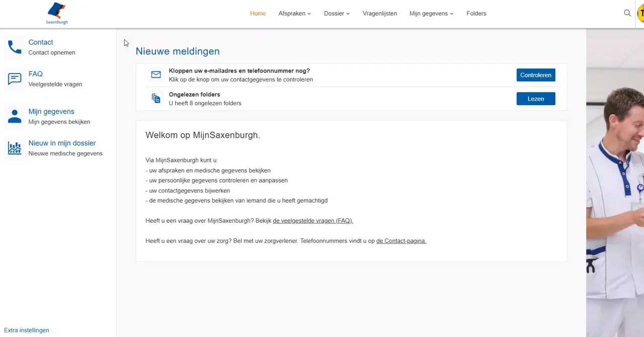Open the search magnifier icon
The height and width of the screenshot is (337, 644).
627,13
